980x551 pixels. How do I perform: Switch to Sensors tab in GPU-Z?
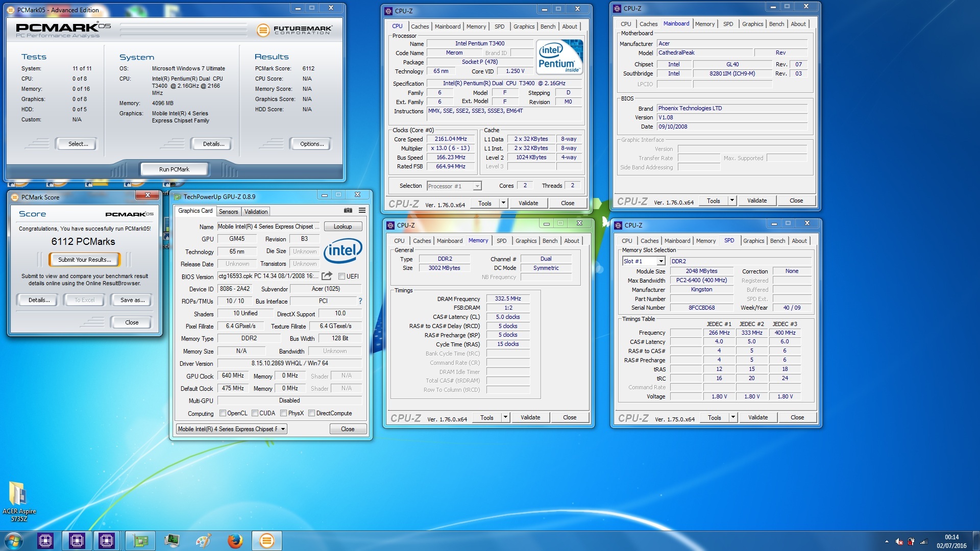click(x=228, y=212)
